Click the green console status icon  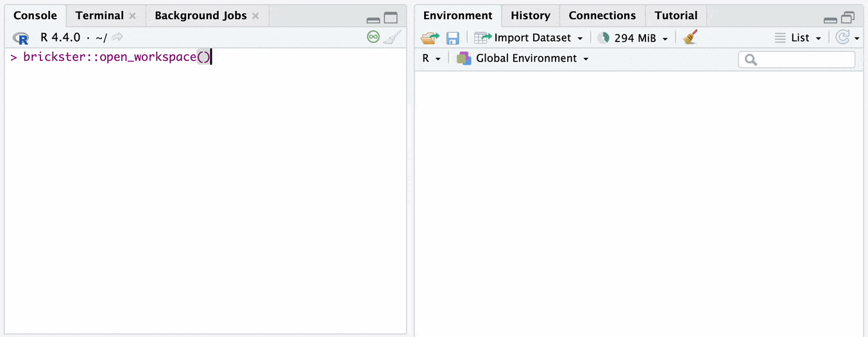[x=373, y=37]
